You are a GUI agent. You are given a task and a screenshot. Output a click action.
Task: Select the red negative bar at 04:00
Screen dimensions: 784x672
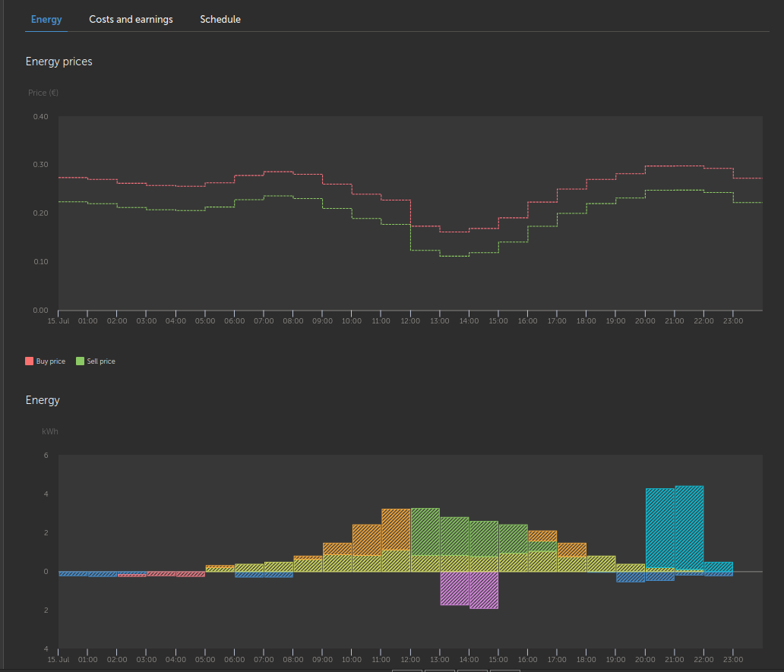coord(191,574)
